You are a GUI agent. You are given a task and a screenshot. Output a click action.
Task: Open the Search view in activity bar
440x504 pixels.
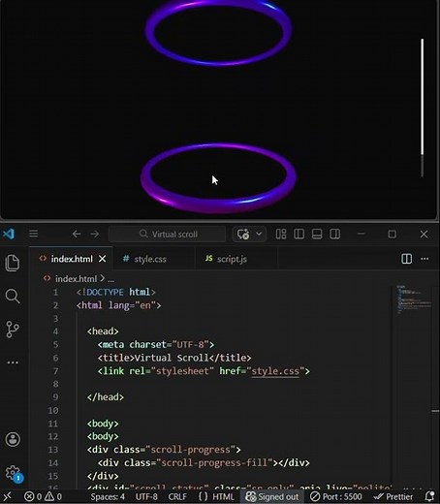[13, 296]
